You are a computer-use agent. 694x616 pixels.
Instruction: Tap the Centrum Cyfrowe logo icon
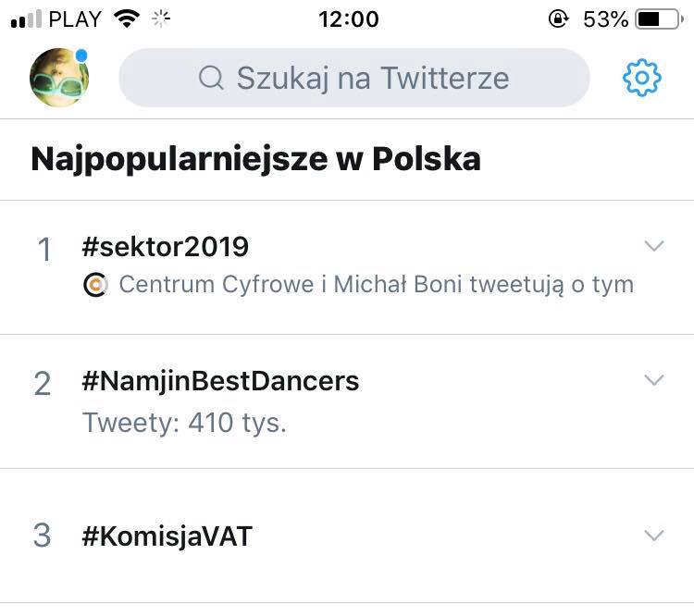(x=94, y=285)
